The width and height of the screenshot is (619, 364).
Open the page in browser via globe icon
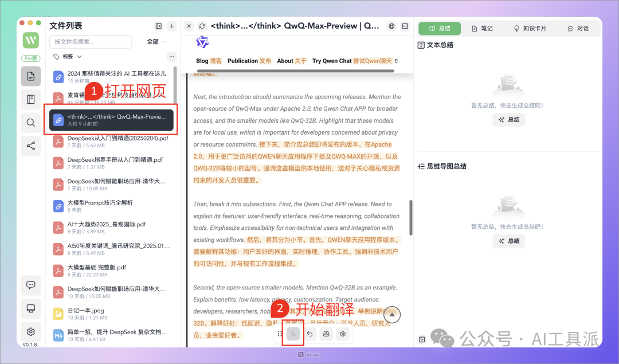coord(391,26)
